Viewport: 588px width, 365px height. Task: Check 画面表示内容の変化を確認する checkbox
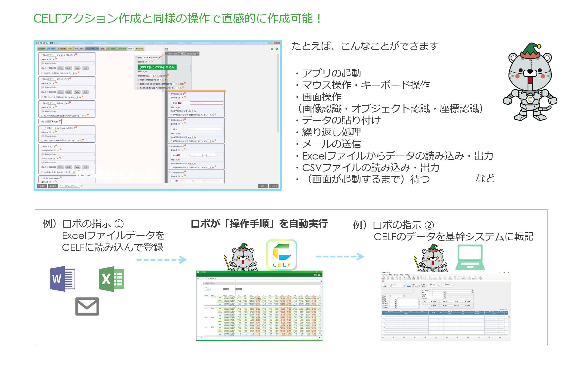tap(138, 84)
